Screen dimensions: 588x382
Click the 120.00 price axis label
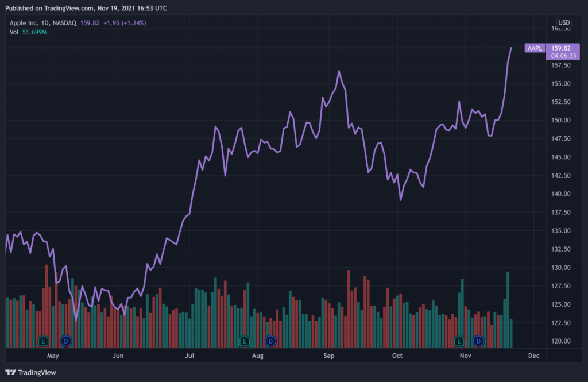pos(560,341)
